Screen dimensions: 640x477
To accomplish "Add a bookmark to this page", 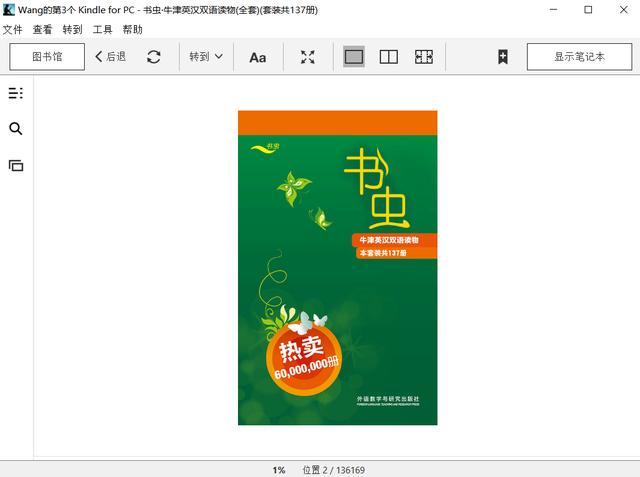I will [503, 57].
